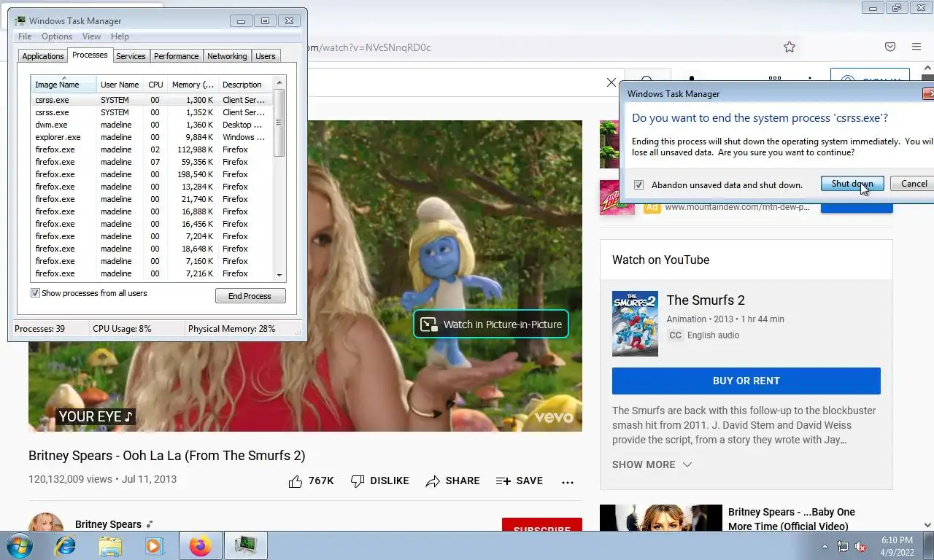The height and width of the screenshot is (560, 934).
Task: Open the View menu in Task Manager
Action: 91,36
